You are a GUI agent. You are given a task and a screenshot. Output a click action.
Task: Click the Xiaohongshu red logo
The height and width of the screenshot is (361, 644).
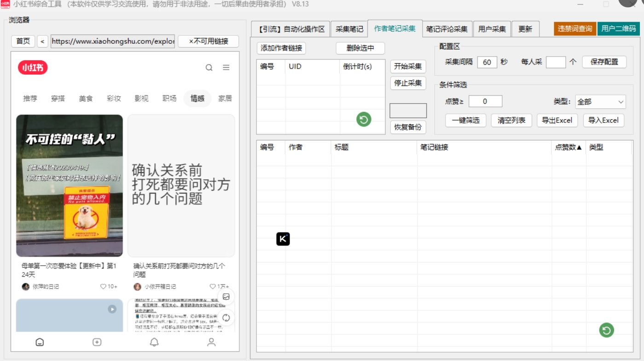pyautogui.click(x=33, y=68)
